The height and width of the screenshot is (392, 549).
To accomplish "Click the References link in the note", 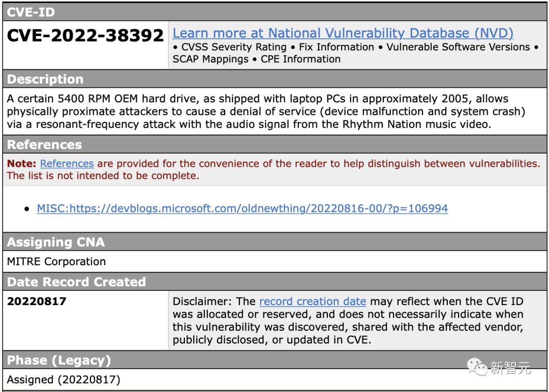I will coord(67,164).
